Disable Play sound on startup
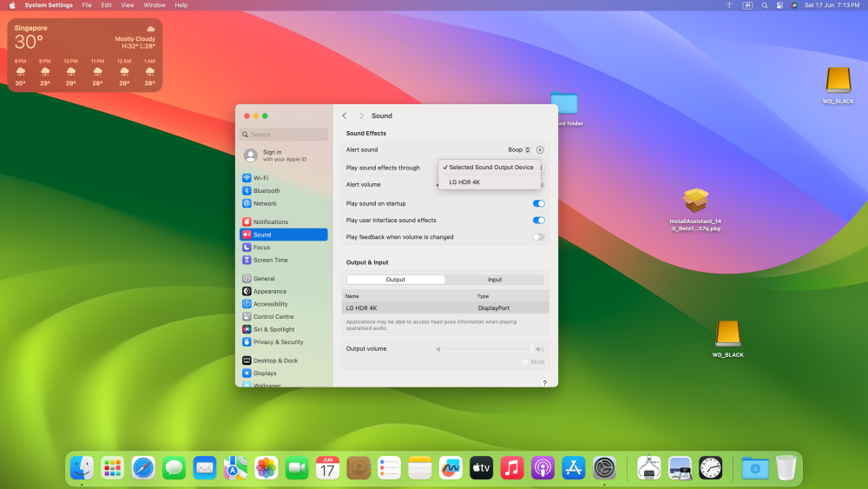Screen dimensions: 868x489 (539, 203)
